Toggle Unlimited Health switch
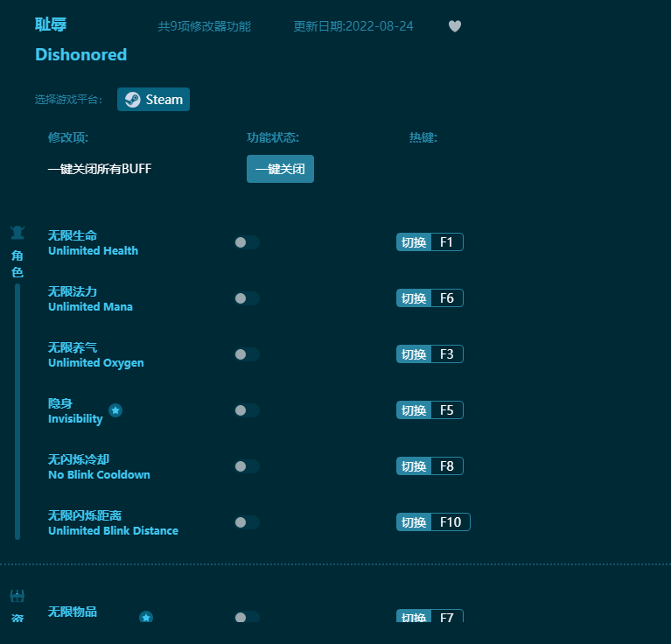Screen dimensions: 671x644 [247, 242]
